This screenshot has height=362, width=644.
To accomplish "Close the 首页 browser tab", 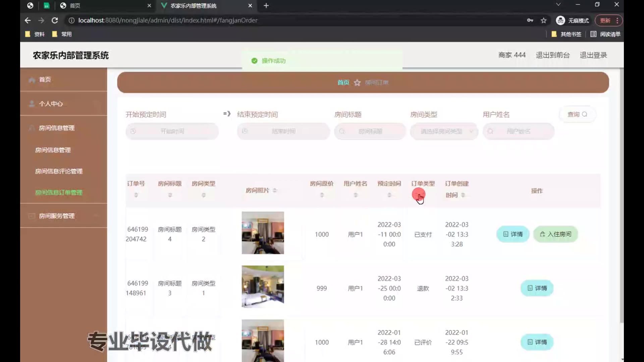I will 149,5.
